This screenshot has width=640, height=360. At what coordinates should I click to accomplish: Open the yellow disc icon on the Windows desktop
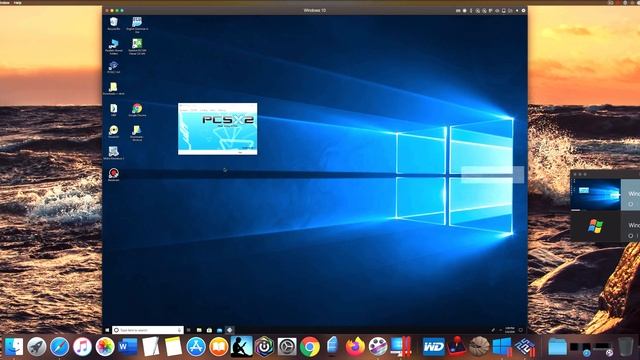click(113, 131)
